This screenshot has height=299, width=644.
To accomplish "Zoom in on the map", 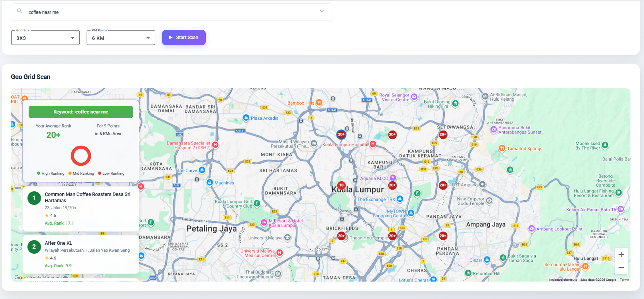I will tap(621, 254).
